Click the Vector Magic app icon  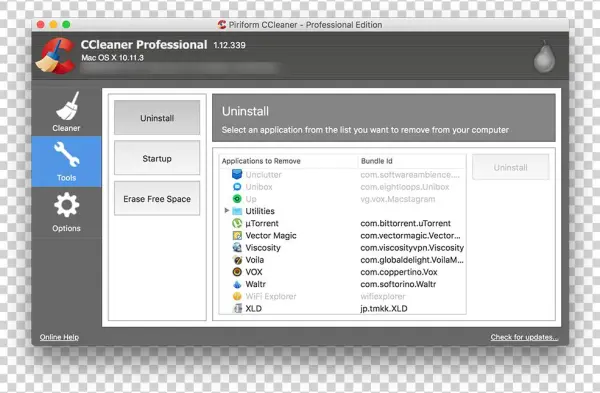(237, 235)
